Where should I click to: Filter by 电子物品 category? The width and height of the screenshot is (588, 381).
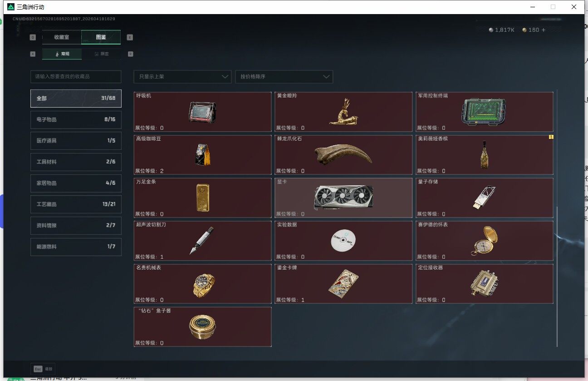pyautogui.click(x=76, y=119)
